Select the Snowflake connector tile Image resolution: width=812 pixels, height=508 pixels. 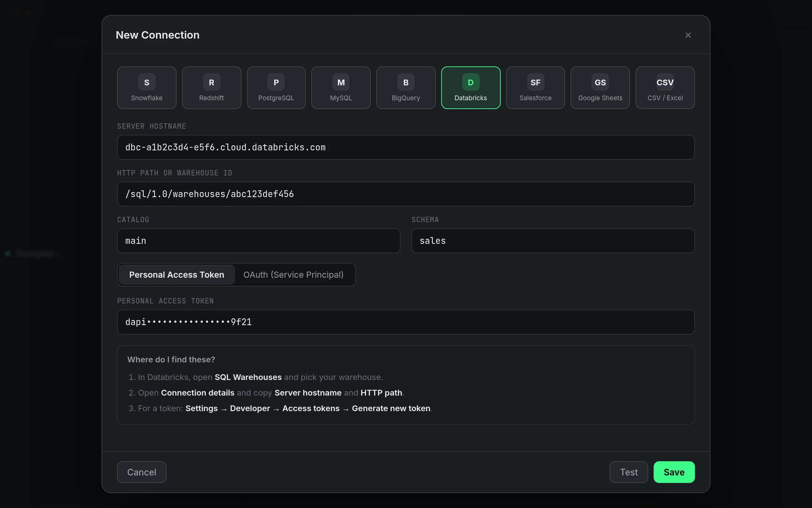(x=146, y=88)
